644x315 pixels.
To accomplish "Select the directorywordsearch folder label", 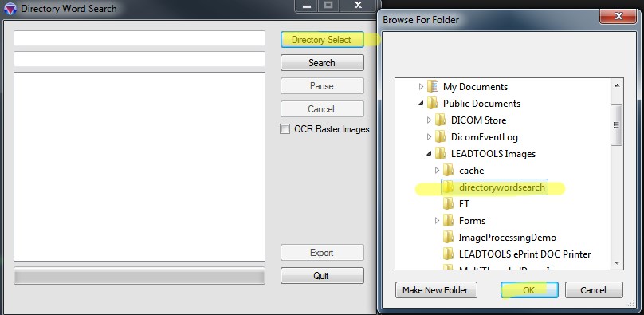I will tap(502, 187).
